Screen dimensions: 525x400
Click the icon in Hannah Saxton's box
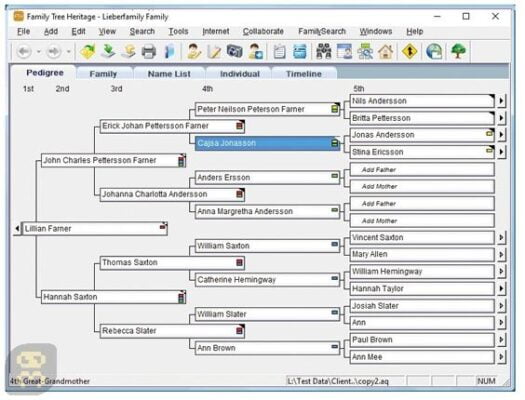point(181,298)
